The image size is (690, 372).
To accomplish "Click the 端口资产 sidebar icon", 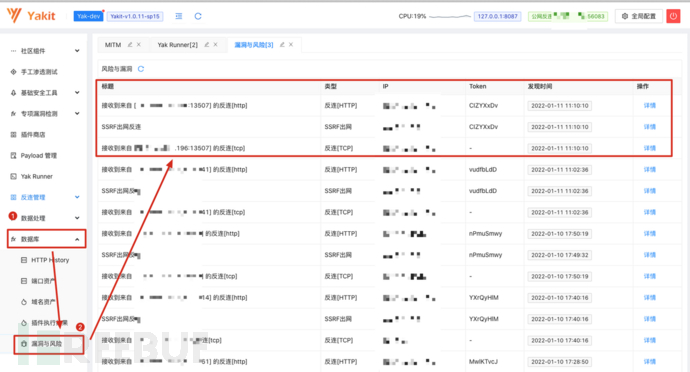I will [x=24, y=281].
